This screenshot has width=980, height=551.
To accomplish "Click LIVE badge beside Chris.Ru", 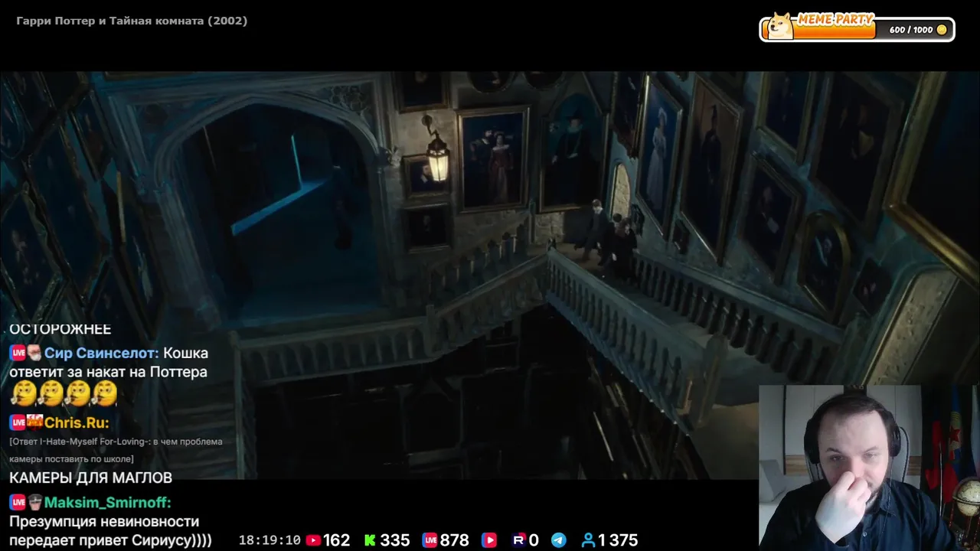I will pyautogui.click(x=18, y=422).
